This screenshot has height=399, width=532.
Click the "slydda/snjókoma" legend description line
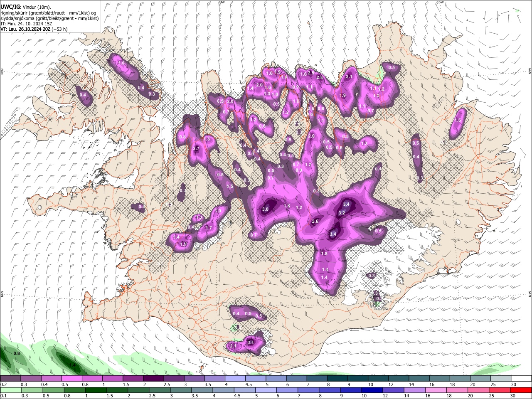49,18
